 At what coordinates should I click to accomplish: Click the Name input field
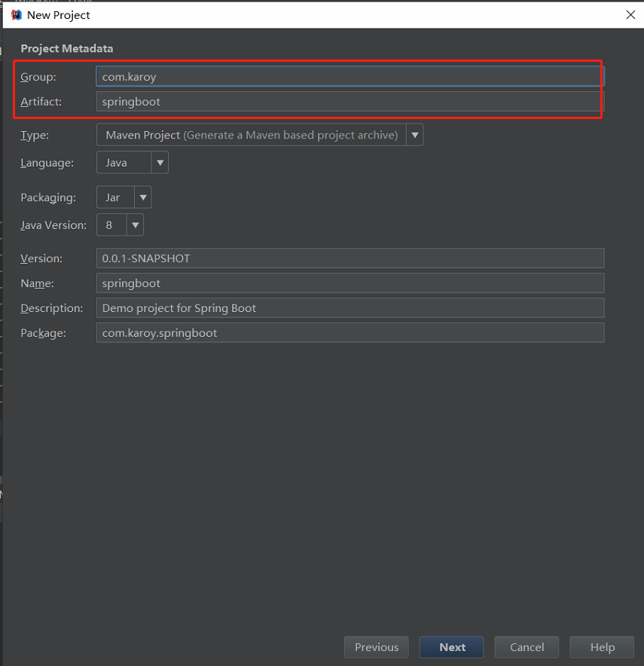[349, 283]
